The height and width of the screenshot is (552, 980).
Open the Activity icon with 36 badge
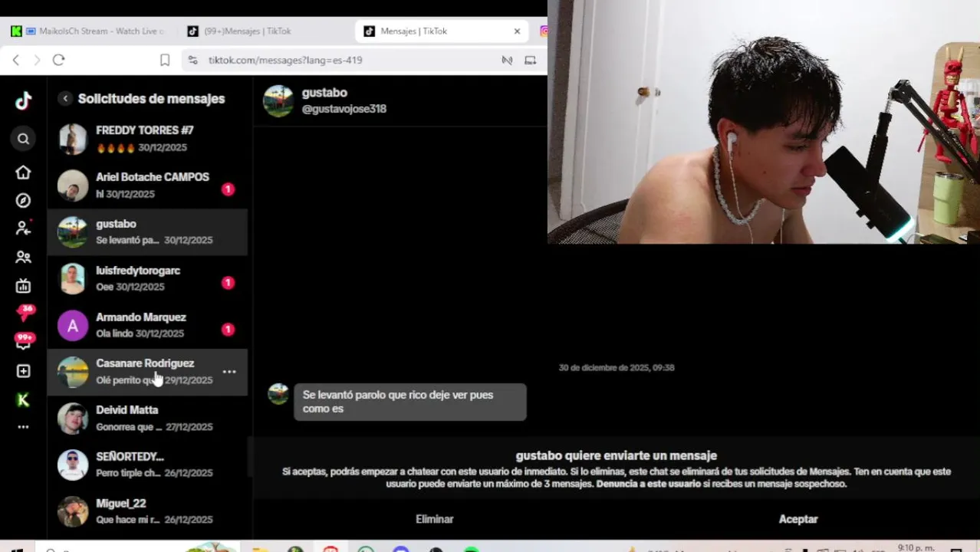pos(25,313)
